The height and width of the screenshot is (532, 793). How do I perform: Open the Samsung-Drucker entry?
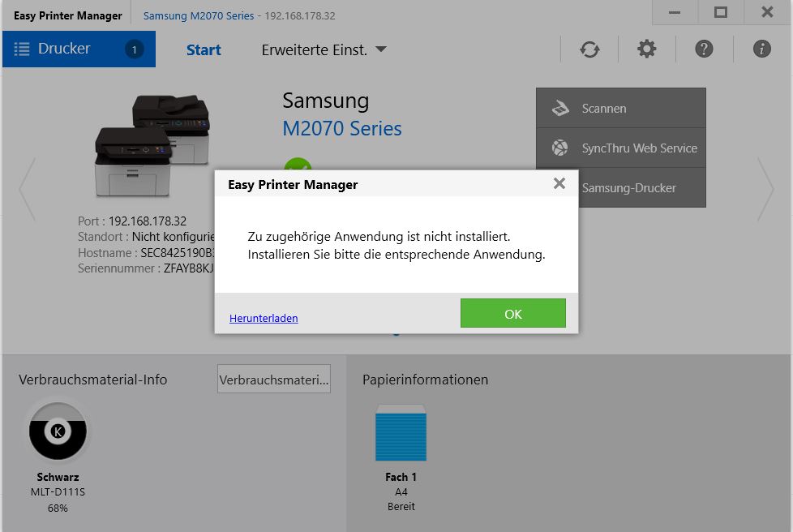click(x=642, y=187)
